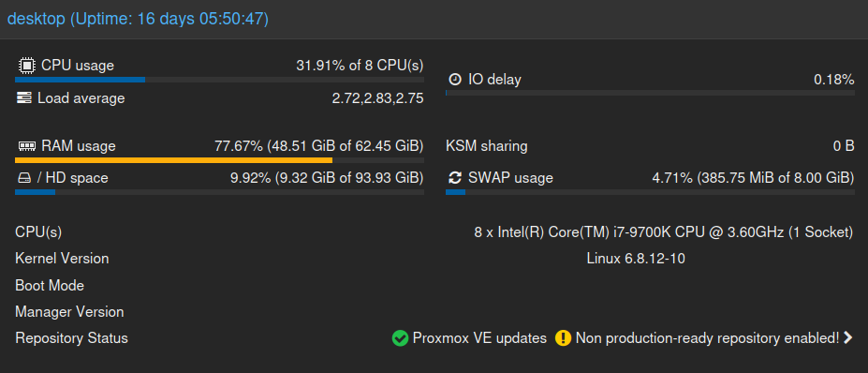Click the IO delay clock icon
The image size is (868, 373).
pyautogui.click(x=454, y=80)
